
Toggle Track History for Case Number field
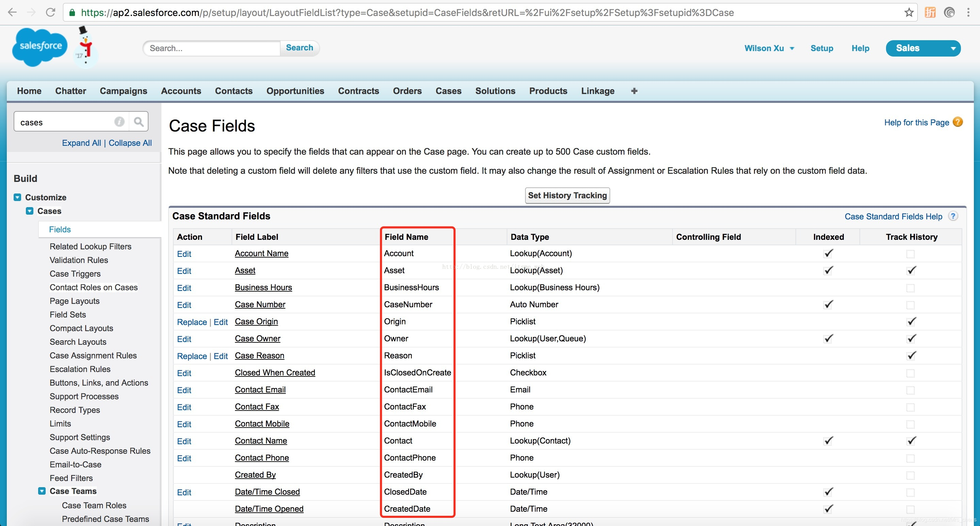coord(911,304)
